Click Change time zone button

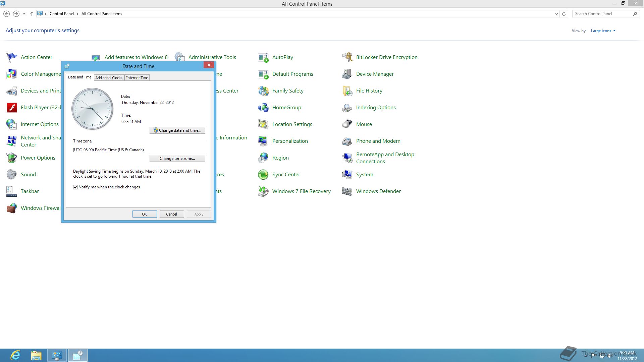tap(177, 159)
